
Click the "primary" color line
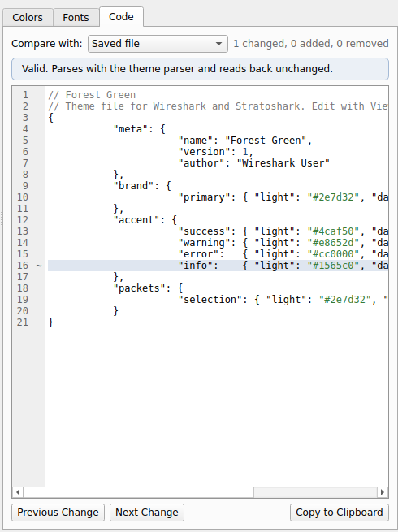pos(283,197)
